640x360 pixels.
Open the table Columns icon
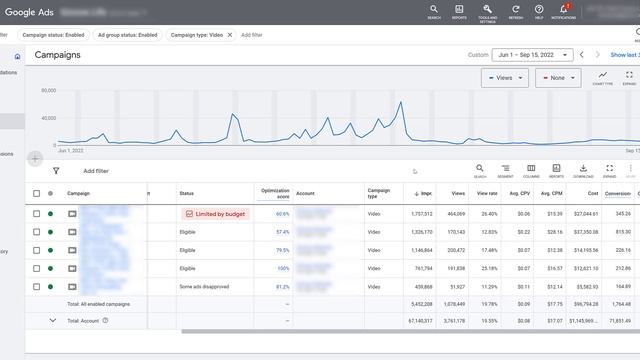(531, 171)
